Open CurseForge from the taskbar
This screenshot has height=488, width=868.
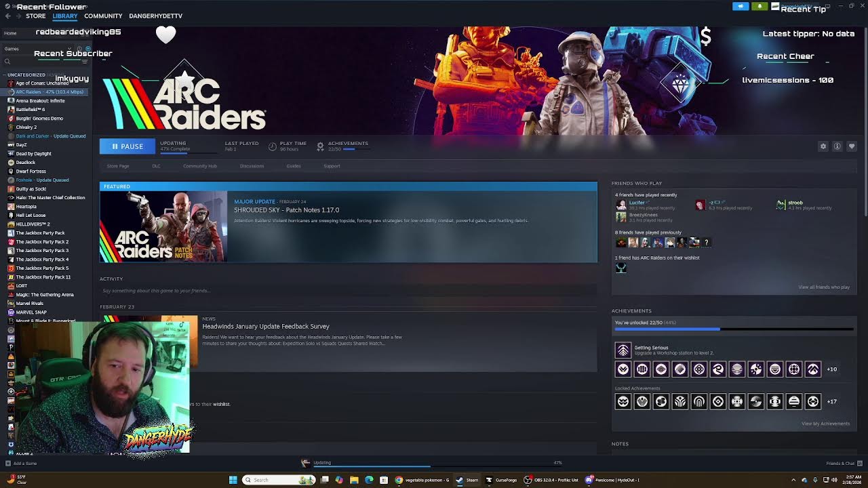coord(502,480)
